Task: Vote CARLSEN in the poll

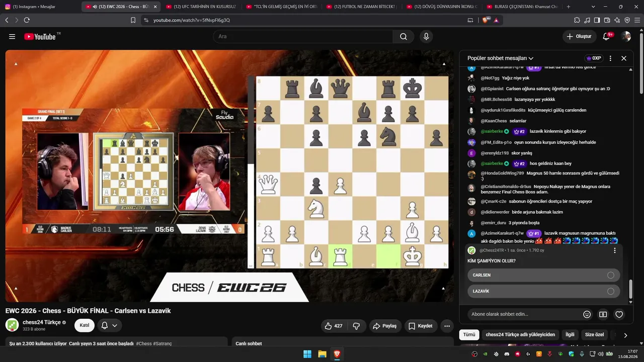Action: [543, 275]
